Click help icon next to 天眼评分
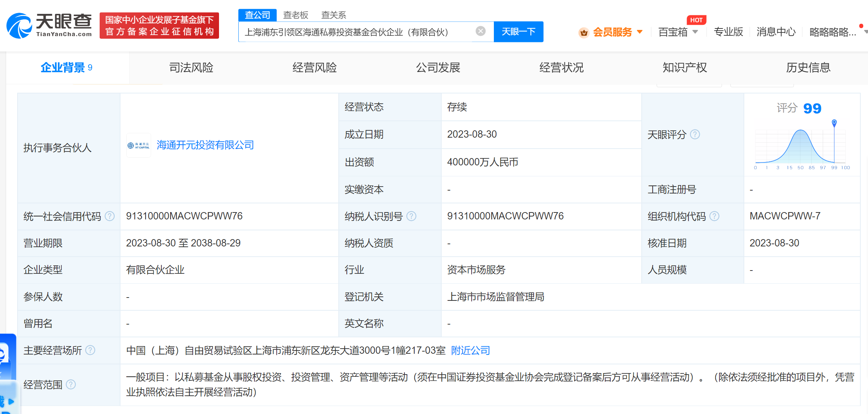 695,134
